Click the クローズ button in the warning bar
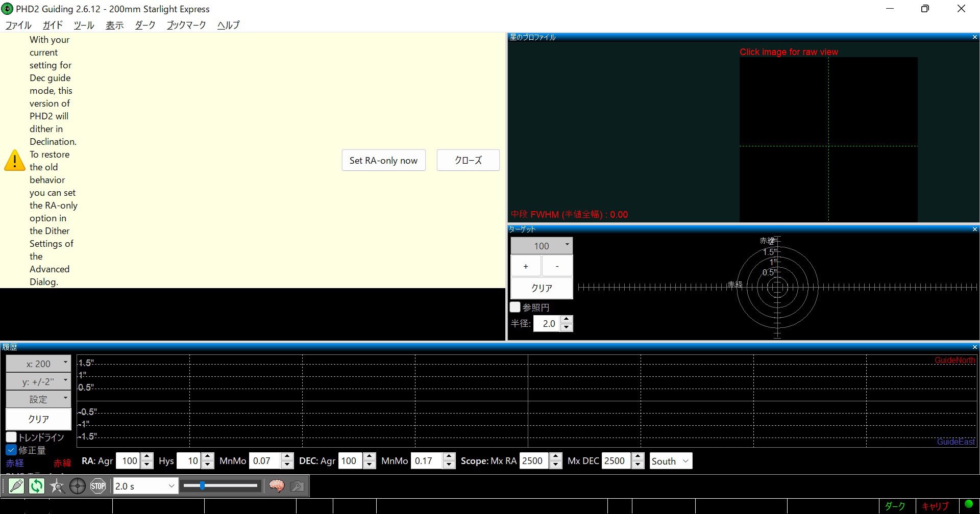Viewport: 980px width, 514px height. [x=468, y=160]
